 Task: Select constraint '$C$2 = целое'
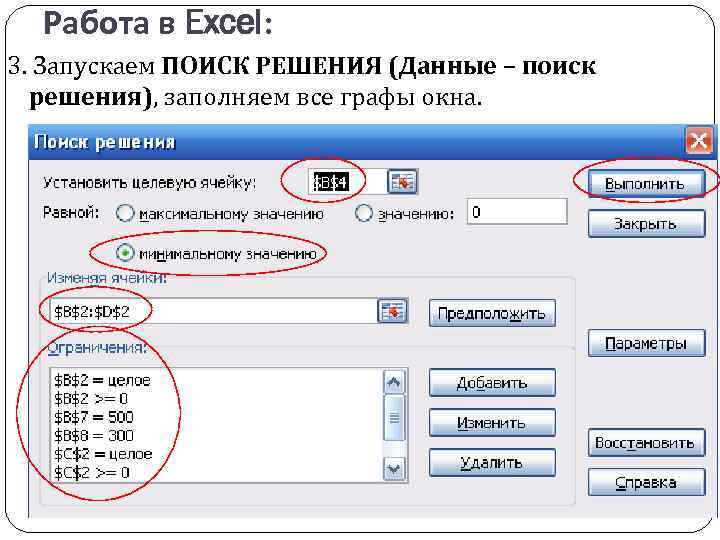click(103, 454)
